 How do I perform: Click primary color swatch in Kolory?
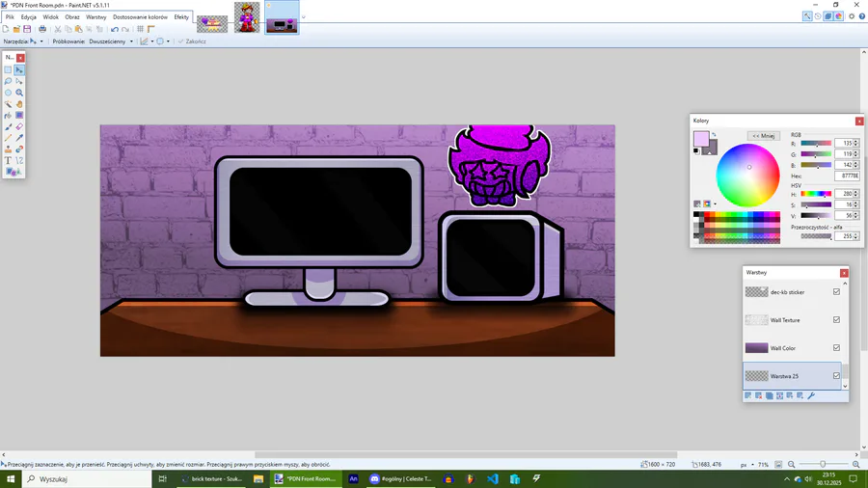click(x=701, y=139)
